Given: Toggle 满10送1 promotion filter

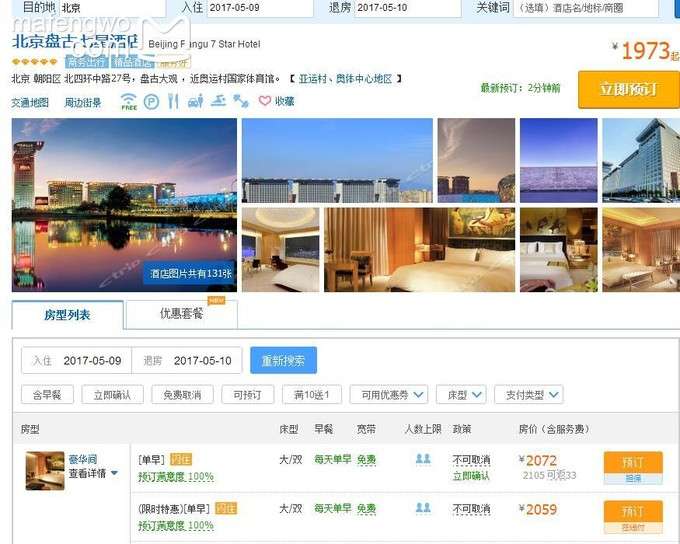Looking at the screenshot, I should [311, 395].
